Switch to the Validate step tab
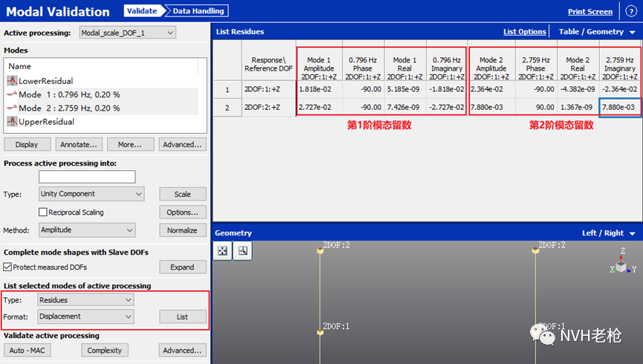The width and height of the screenshot is (643, 364). click(142, 11)
